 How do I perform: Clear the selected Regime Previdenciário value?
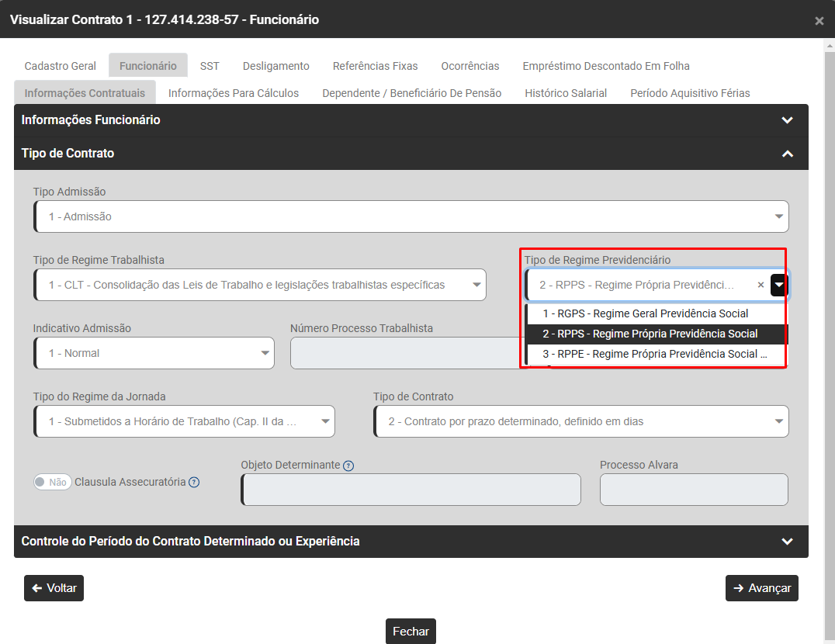click(761, 285)
